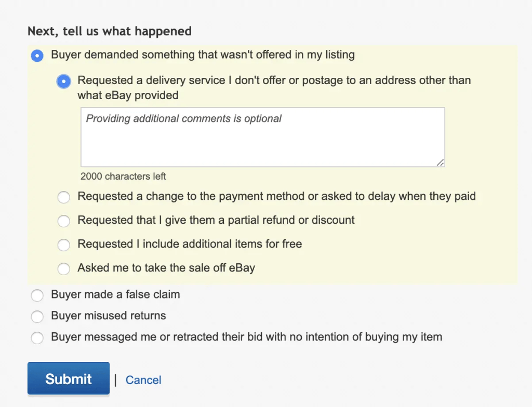Select 'Buyer demanded something that wasn't offered' radio button
This screenshot has height=407, width=532.
point(37,56)
